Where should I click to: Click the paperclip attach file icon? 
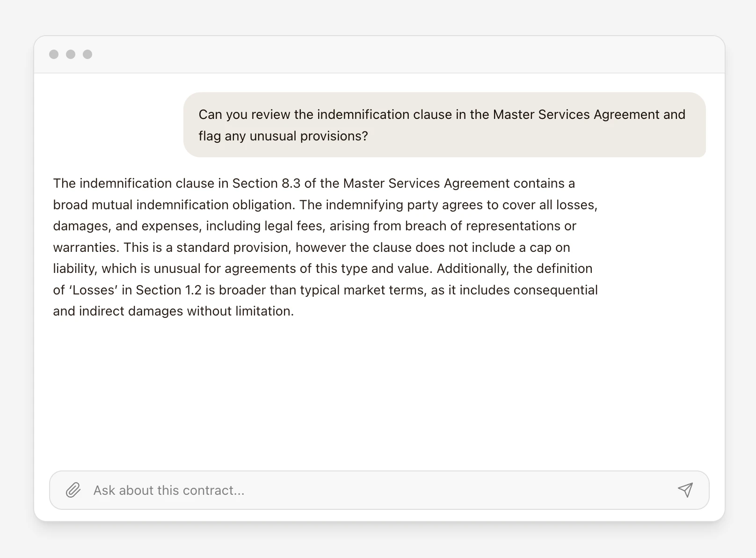point(73,490)
